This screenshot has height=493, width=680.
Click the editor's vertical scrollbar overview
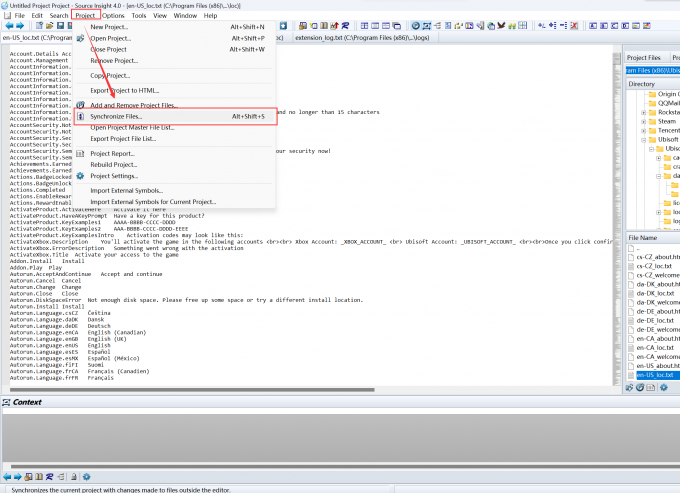617,200
